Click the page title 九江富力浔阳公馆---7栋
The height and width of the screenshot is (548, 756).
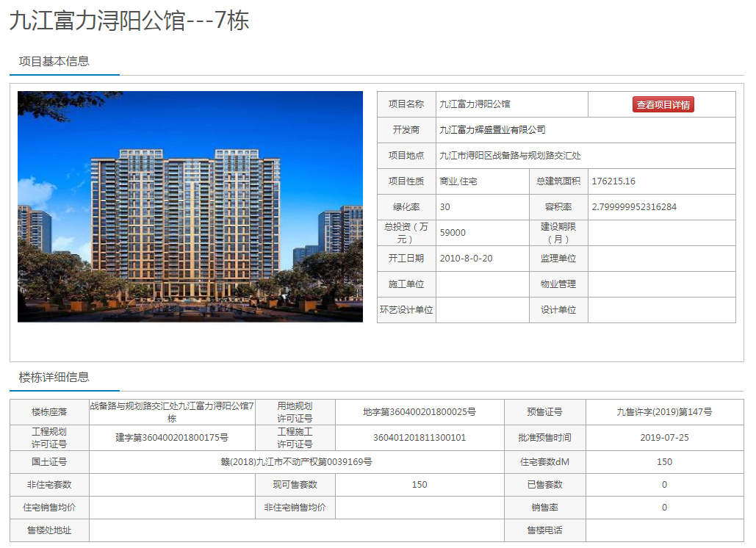(x=129, y=21)
